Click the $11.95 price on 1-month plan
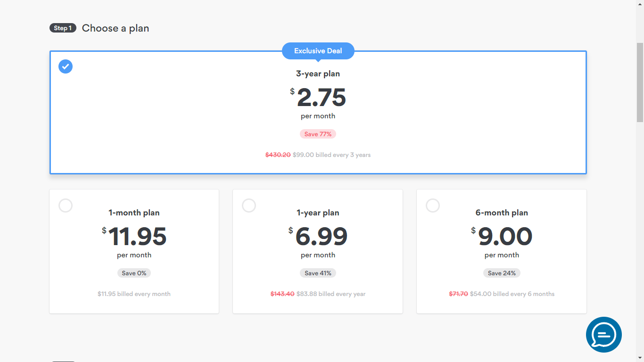The width and height of the screenshot is (644, 362). tap(137, 237)
